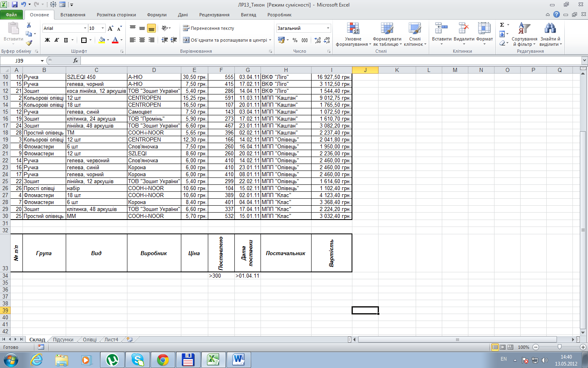This screenshot has width=588, height=368.
Task: Switch to the Формули ribbon tab
Action: coord(157,15)
